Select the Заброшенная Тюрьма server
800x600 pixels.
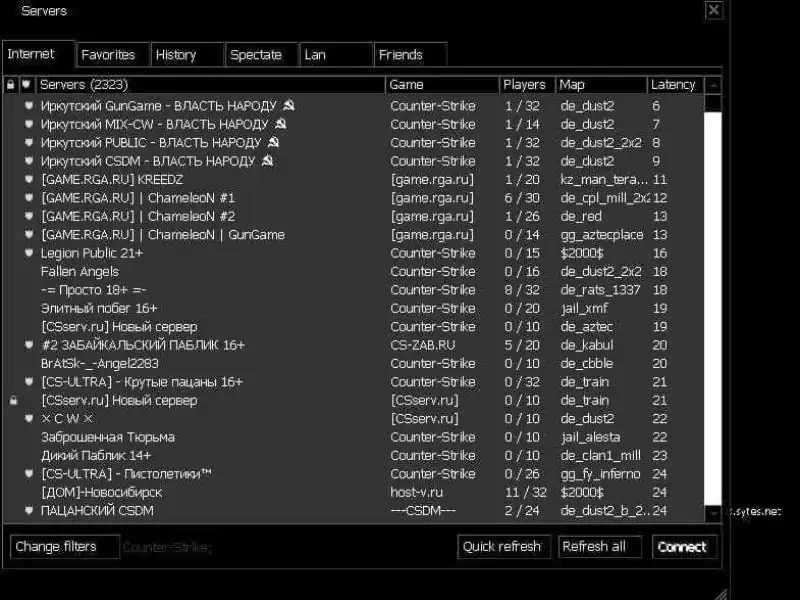tap(353, 437)
